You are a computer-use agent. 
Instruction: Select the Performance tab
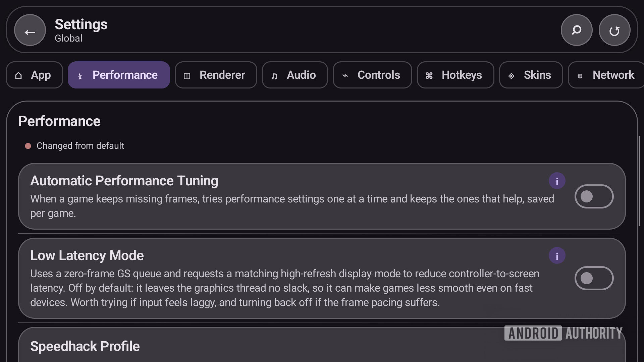point(119,75)
